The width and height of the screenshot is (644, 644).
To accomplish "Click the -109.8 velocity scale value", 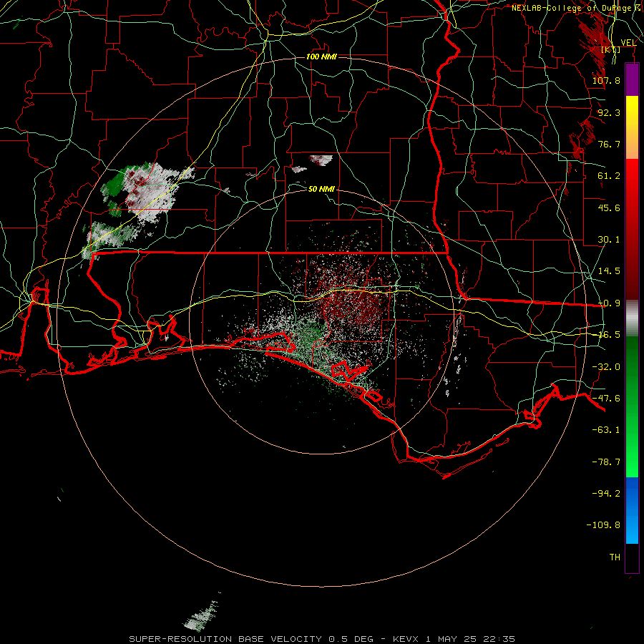I will pos(603,525).
